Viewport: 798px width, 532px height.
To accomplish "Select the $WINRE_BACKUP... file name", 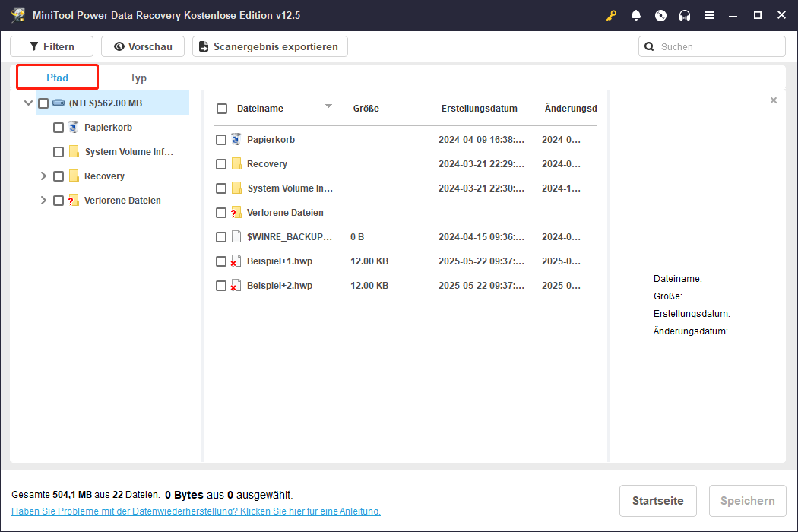I will click(289, 236).
